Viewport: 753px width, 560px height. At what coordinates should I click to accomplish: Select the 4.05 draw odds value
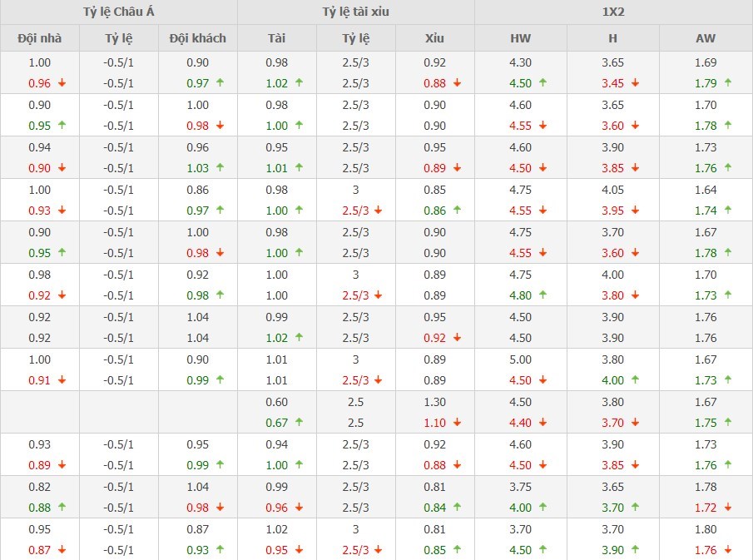[613, 190]
